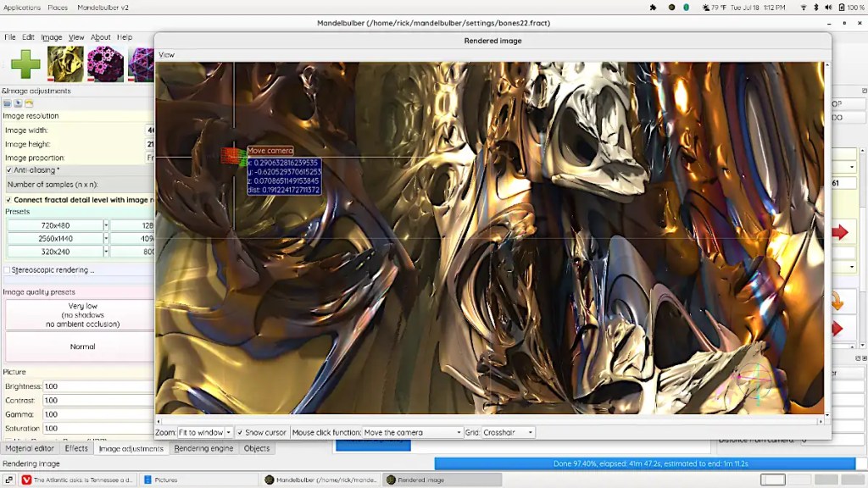The image size is (868, 488).
Task: Click the yellow folder icon under Image adjustments
Action: click(x=29, y=103)
